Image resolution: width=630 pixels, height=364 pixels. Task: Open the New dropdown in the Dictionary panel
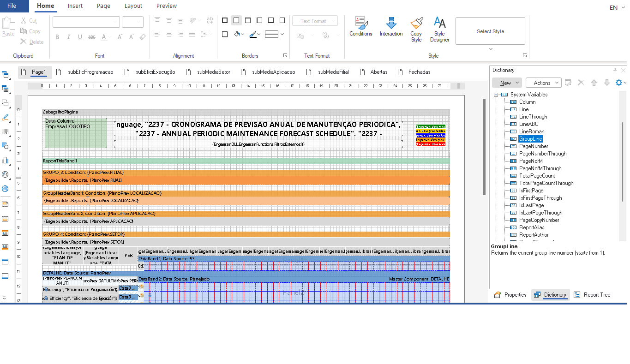pos(506,82)
